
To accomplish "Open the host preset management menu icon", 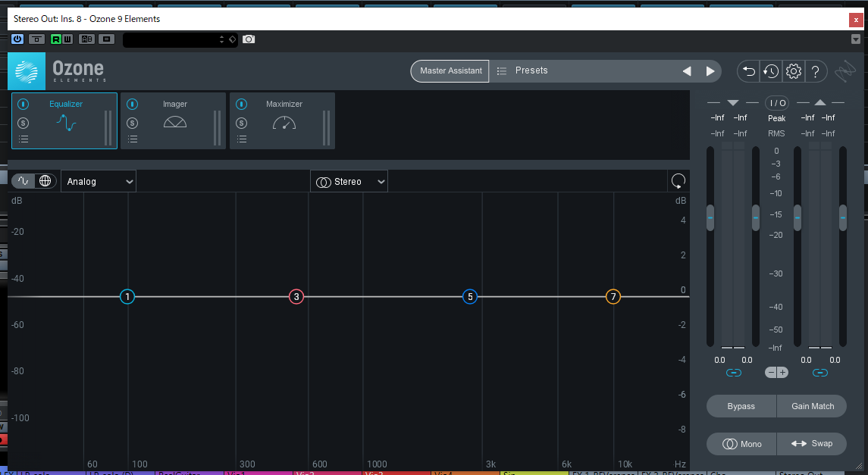I will click(x=106, y=39).
